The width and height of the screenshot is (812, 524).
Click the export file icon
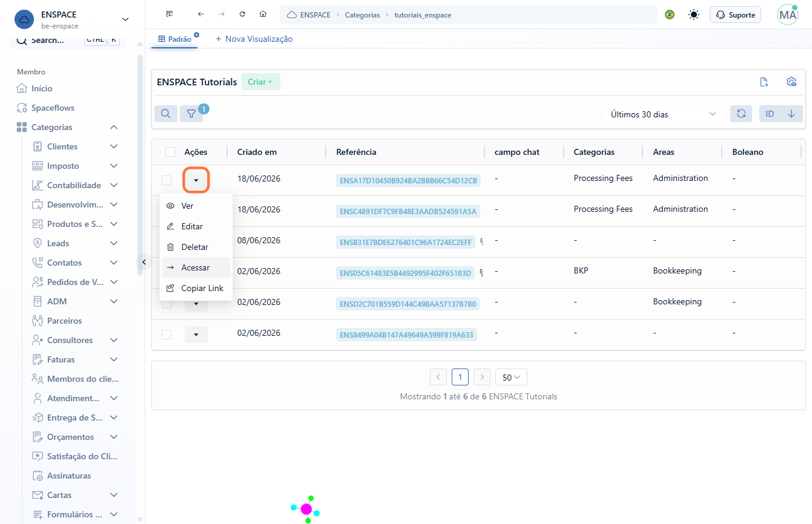point(764,82)
